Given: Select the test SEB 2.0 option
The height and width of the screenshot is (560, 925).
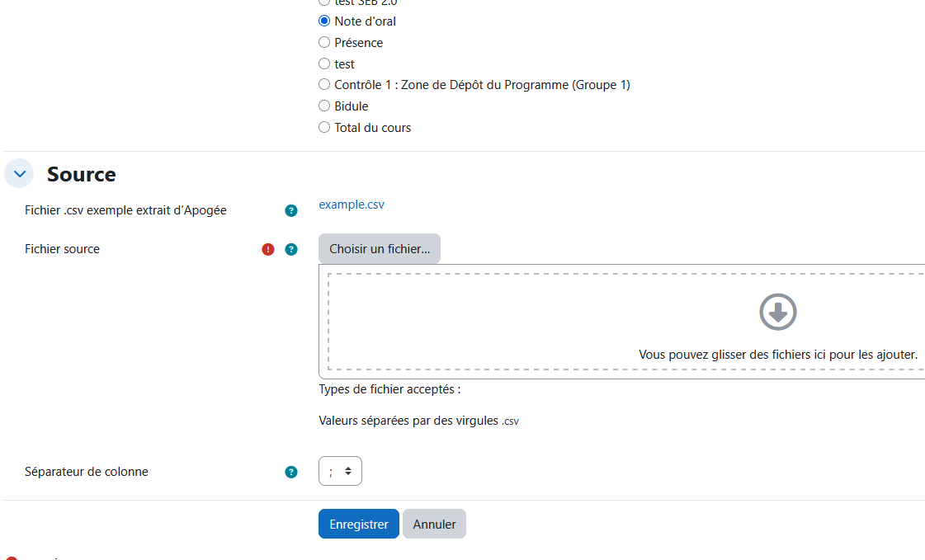Looking at the screenshot, I should [323, 2].
